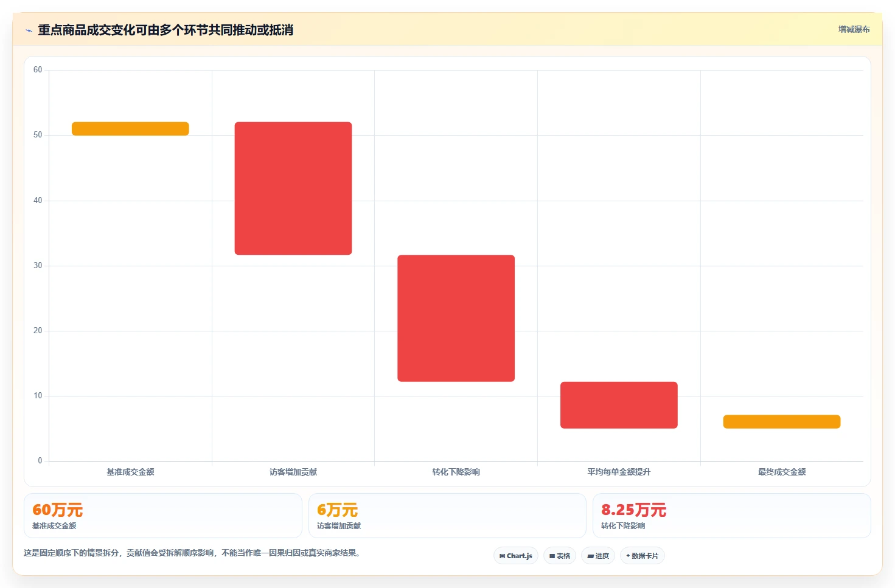
Task: Click the y-axis value 50
Action: (38, 135)
